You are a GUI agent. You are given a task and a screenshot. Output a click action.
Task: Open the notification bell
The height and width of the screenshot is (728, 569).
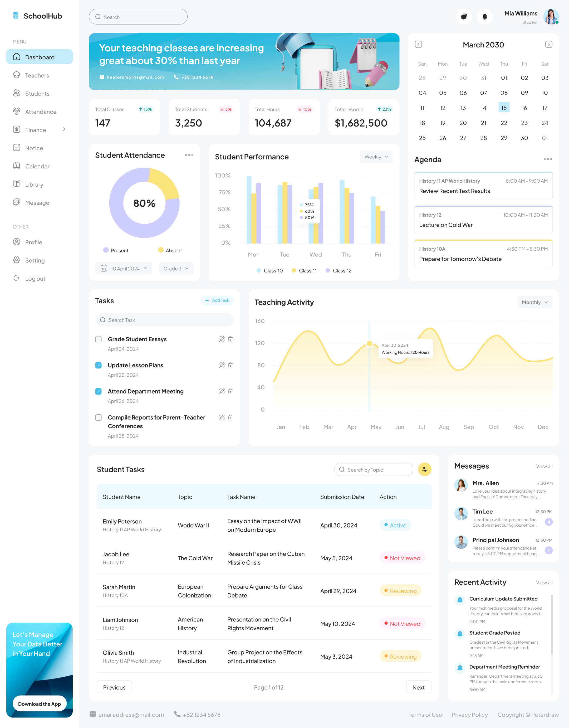tap(485, 16)
